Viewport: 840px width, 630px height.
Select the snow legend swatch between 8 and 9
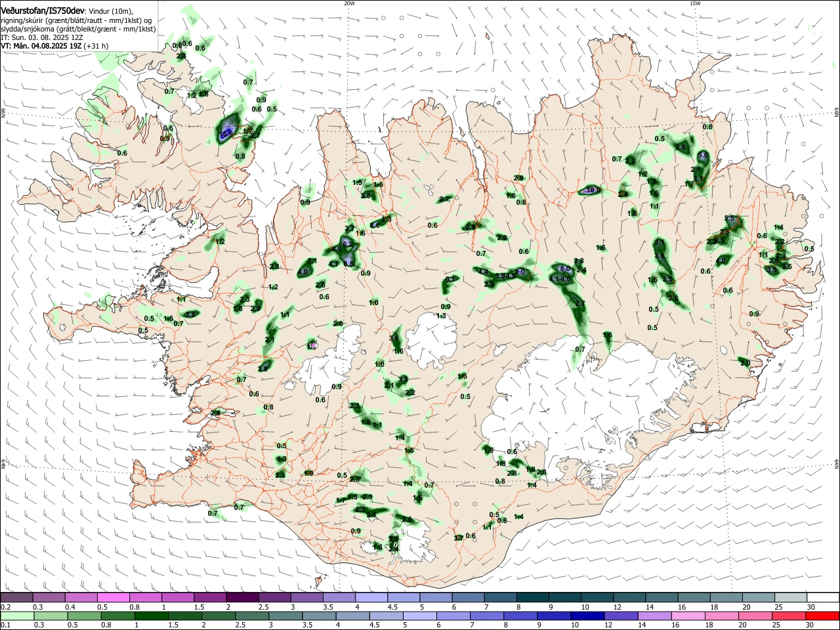pyautogui.click(x=532, y=597)
